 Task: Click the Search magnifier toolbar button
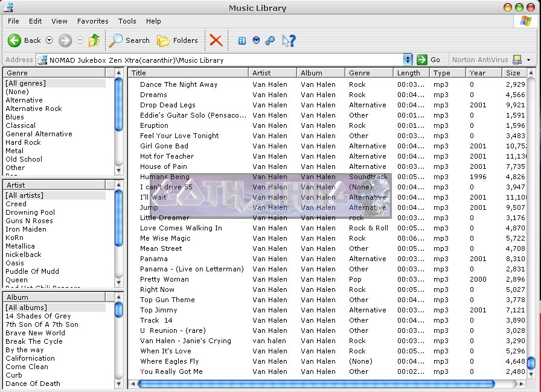pyautogui.click(x=129, y=40)
